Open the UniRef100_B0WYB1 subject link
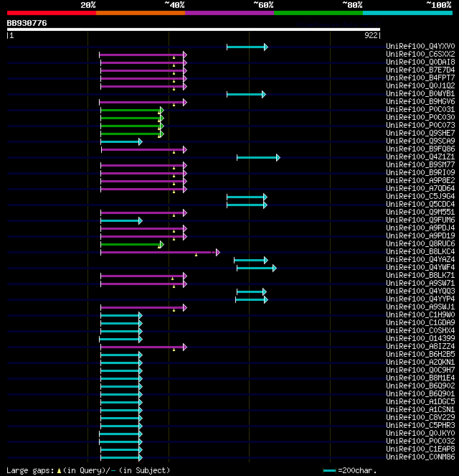The image size is (459, 476). pyautogui.click(x=420, y=93)
